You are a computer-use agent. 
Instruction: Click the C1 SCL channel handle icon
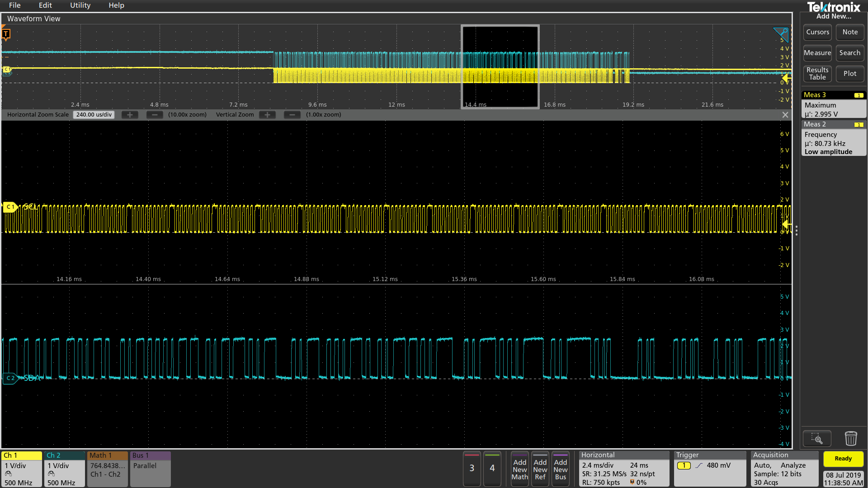click(10, 207)
